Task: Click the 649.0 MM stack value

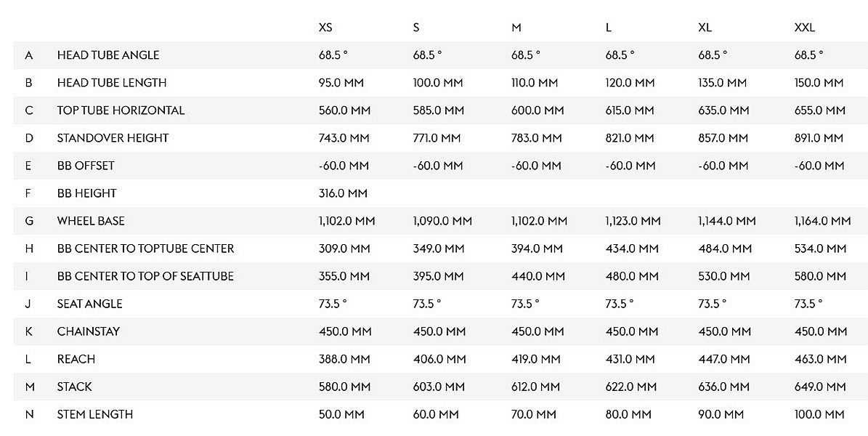Action: pos(820,387)
